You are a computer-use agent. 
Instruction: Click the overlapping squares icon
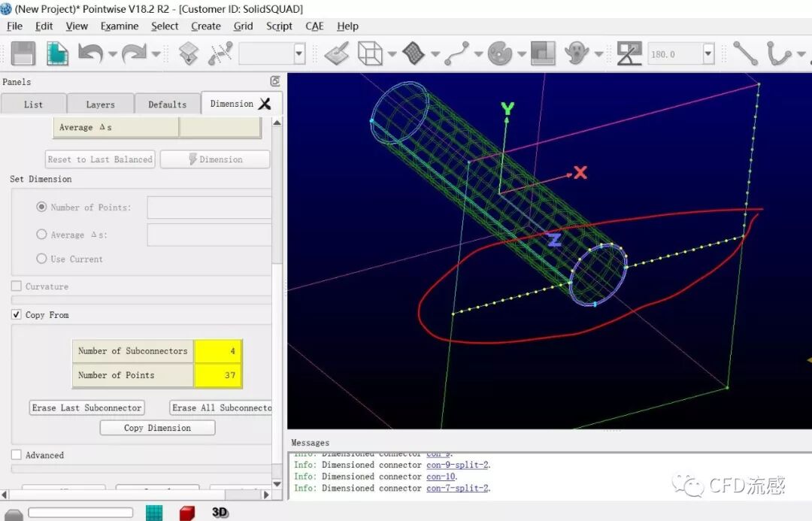tap(544, 53)
